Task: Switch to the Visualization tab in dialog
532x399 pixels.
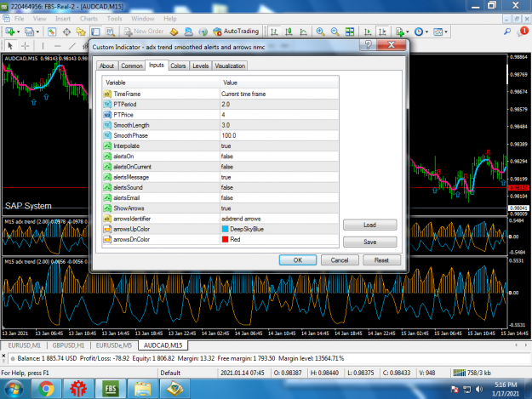Action: pyautogui.click(x=230, y=66)
